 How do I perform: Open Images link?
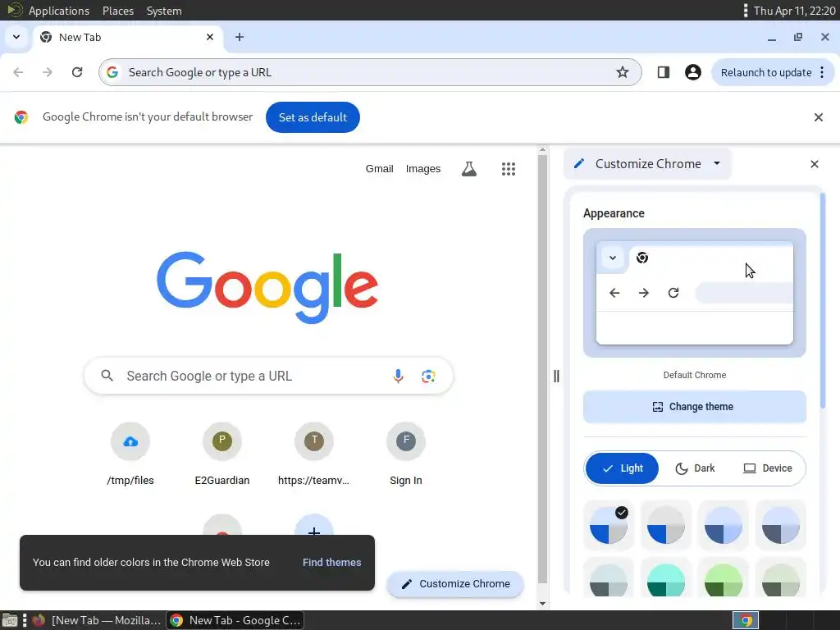coord(422,169)
